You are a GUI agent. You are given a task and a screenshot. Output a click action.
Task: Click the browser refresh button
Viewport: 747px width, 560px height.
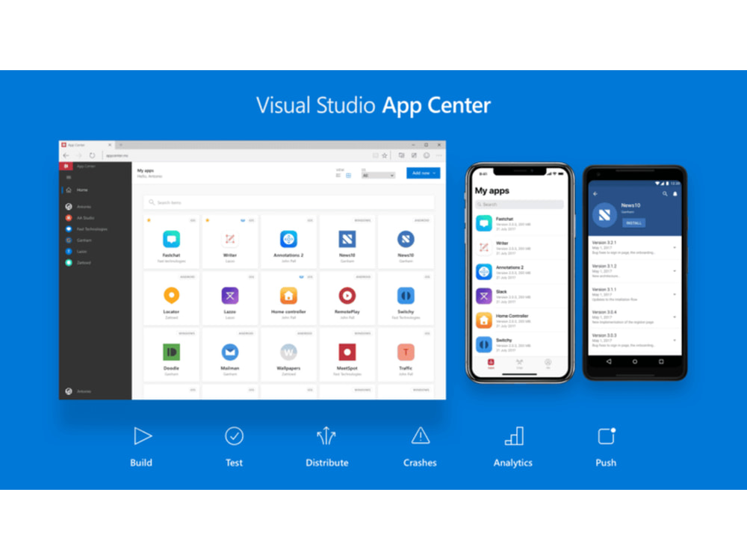tap(92, 155)
